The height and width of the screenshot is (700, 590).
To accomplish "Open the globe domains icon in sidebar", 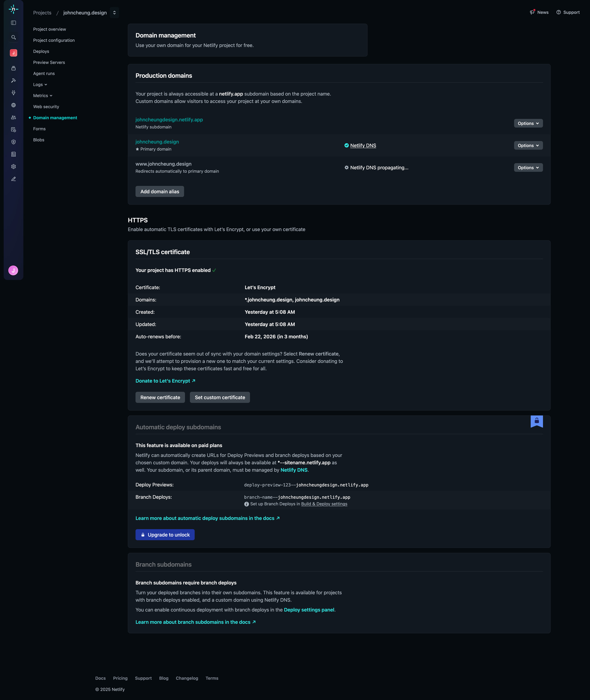I will coord(14,105).
